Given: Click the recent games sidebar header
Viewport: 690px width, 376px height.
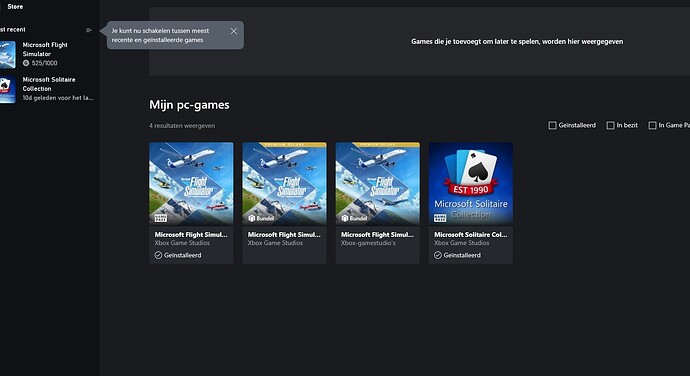Looking at the screenshot, I should [13, 29].
